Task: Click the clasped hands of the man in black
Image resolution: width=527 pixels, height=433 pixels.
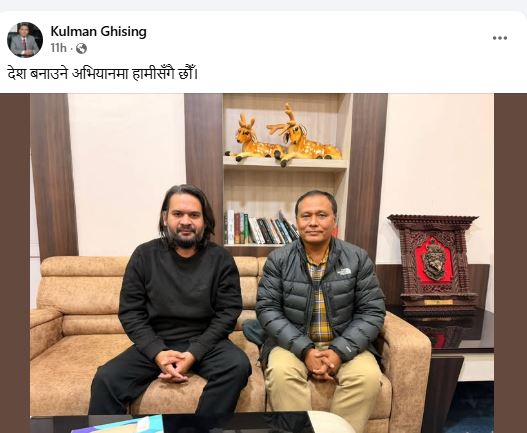Action: pyautogui.click(x=175, y=365)
